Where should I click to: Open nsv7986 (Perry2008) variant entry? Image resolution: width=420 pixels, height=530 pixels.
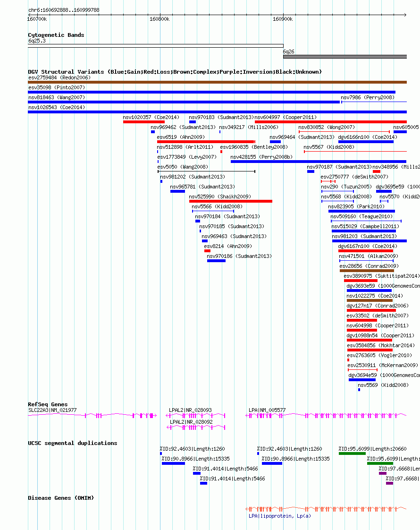pos(368,97)
